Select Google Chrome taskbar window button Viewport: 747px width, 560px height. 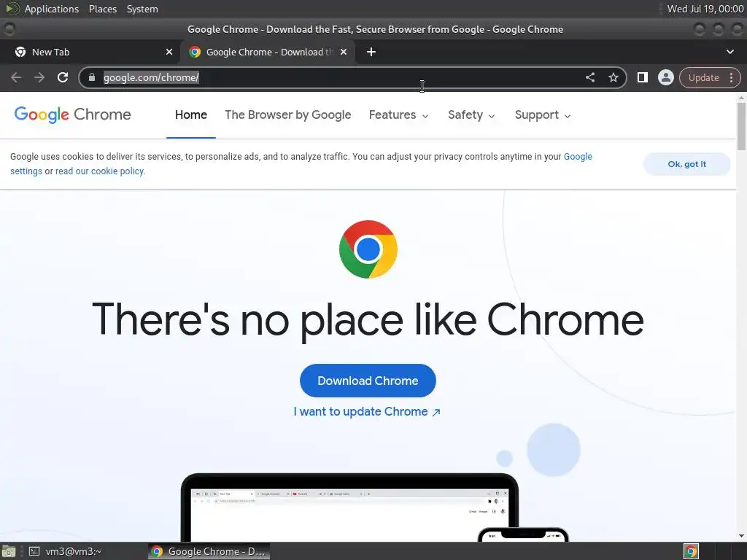tap(209, 551)
